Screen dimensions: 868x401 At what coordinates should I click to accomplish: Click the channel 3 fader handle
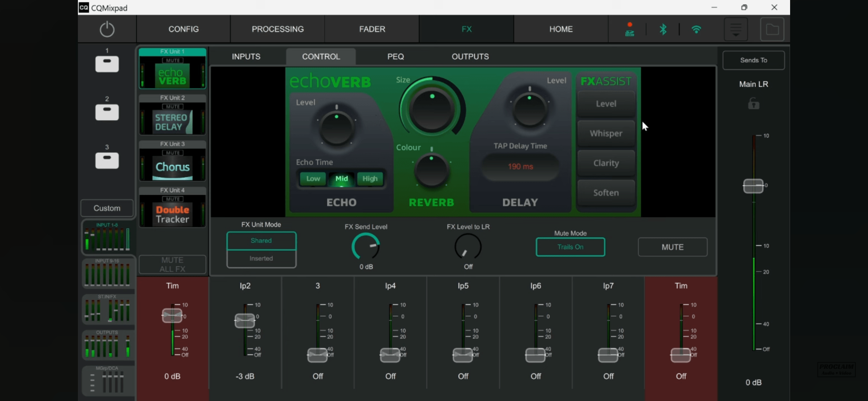[x=318, y=355]
